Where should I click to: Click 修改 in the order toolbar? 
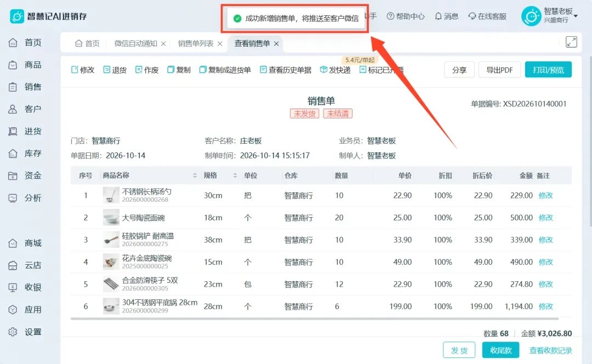click(x=83, y=70)
